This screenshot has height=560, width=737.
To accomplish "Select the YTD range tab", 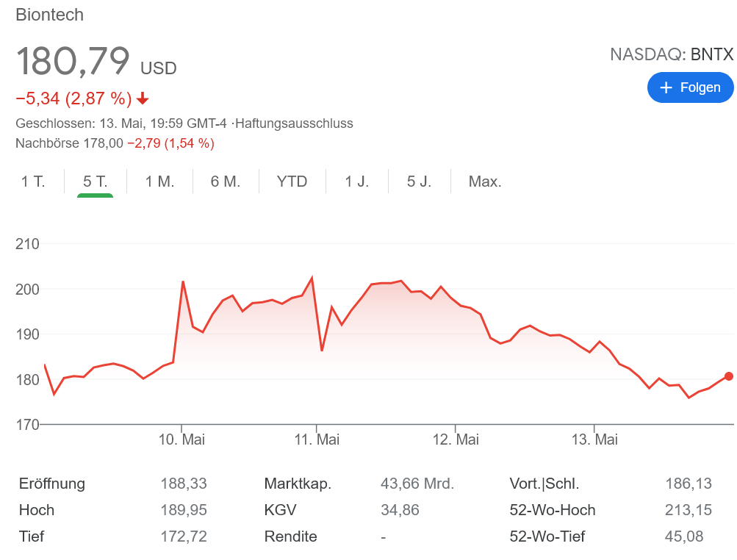I will click(x=292, y=182).
